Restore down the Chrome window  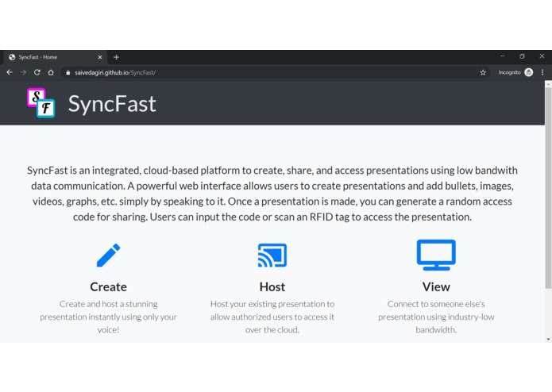(x=522, y=56)
